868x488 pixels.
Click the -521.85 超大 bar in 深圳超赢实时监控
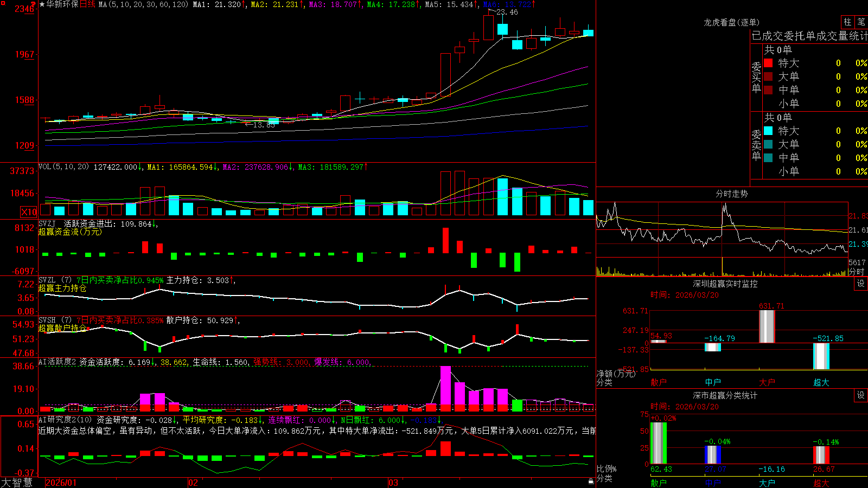click(821, 356)
